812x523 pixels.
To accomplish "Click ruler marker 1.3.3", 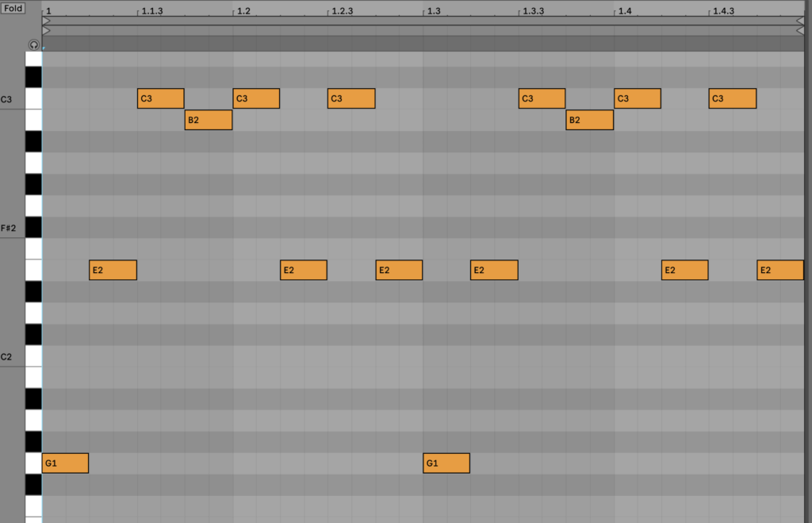I will (534, 11).
